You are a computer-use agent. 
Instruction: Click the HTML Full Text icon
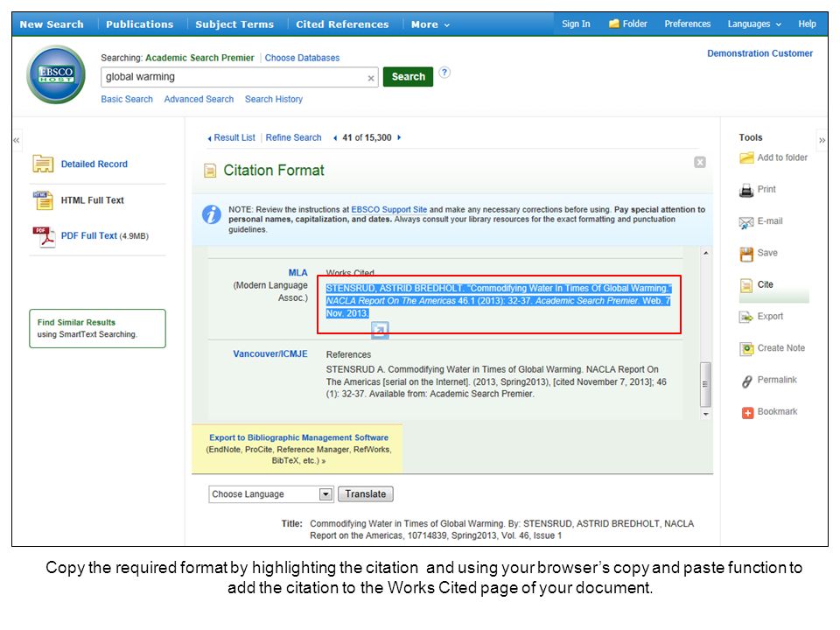43,200
